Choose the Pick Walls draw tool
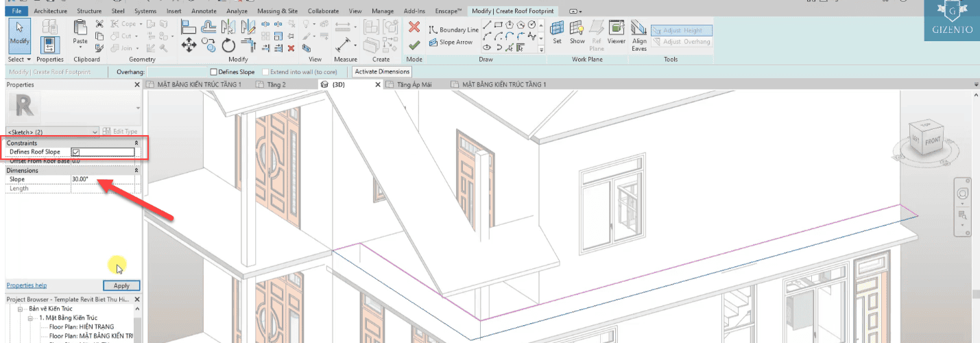 (x=521, y=48)
